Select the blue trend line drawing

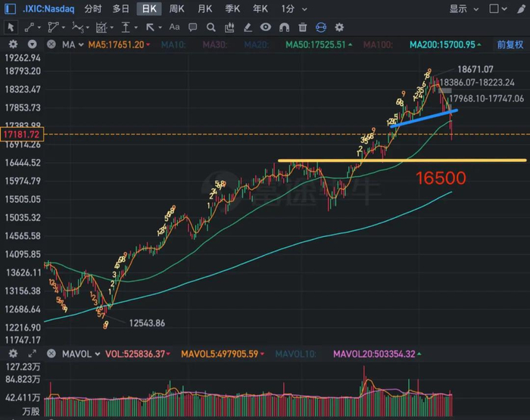pyautogui.click(x=424, y=118)
